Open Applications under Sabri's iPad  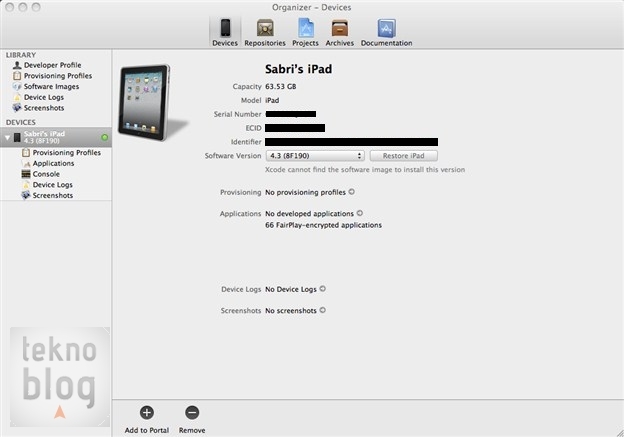click(48, 163)
